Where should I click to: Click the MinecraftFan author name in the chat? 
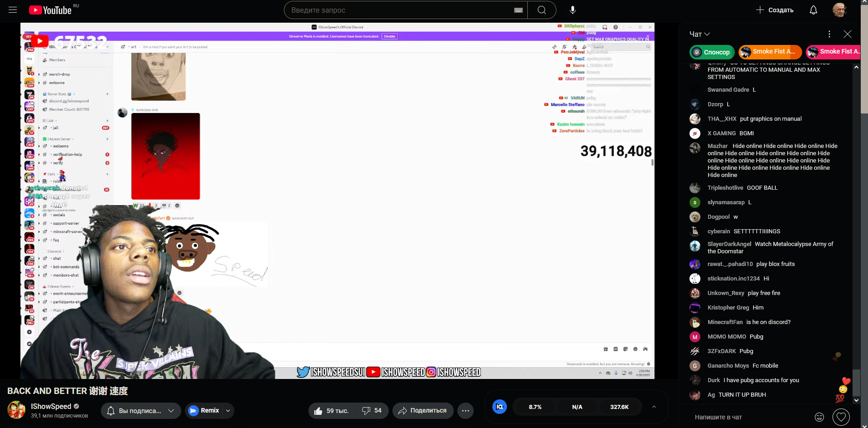[725, 322]
